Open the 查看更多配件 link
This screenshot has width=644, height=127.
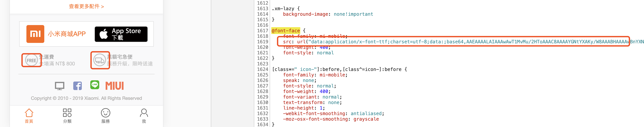[x=86, y=6]
